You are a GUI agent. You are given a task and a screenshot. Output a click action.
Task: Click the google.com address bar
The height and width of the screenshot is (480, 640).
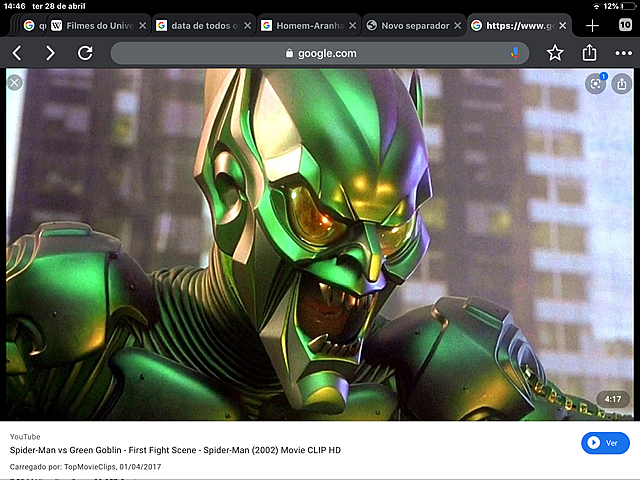point(320,53)
